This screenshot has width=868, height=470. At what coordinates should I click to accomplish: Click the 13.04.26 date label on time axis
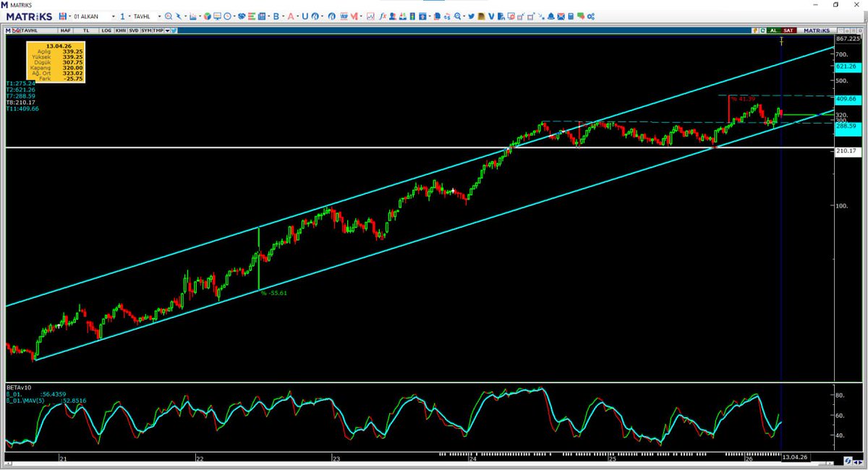point(794,457)
